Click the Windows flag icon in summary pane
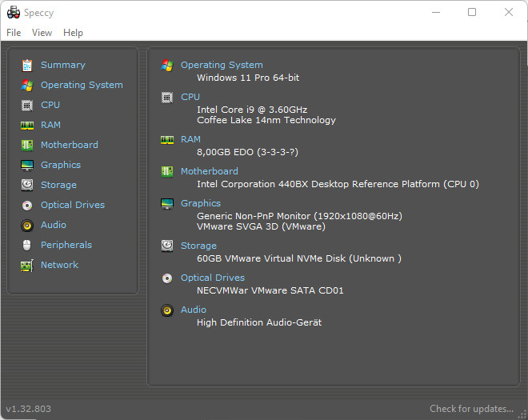The image size is (528, 420). 167,65
